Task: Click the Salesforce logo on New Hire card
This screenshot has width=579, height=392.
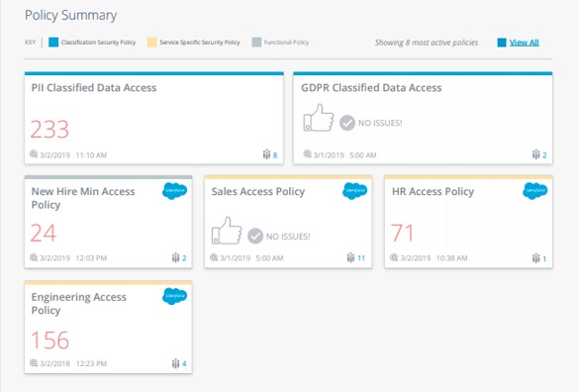Action: 174,191
